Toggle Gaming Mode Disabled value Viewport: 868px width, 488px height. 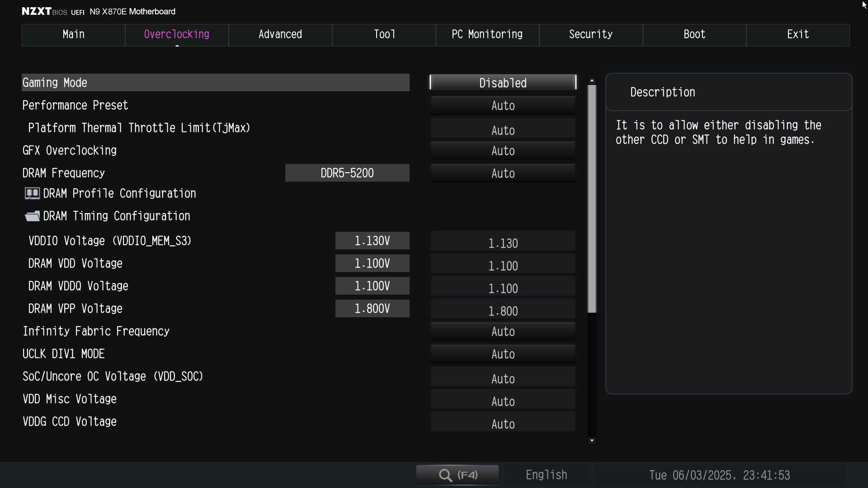tap(503, 83)
